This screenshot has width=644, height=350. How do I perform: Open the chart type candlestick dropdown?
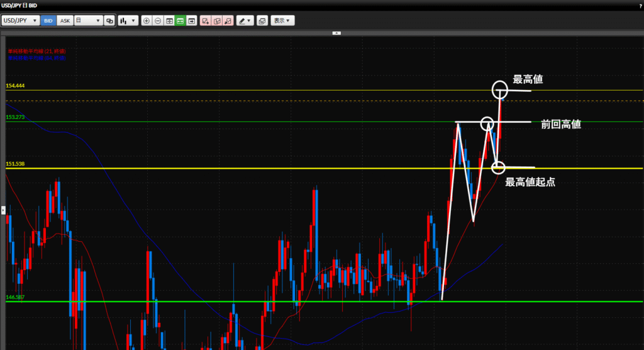(x=128, y=21)
